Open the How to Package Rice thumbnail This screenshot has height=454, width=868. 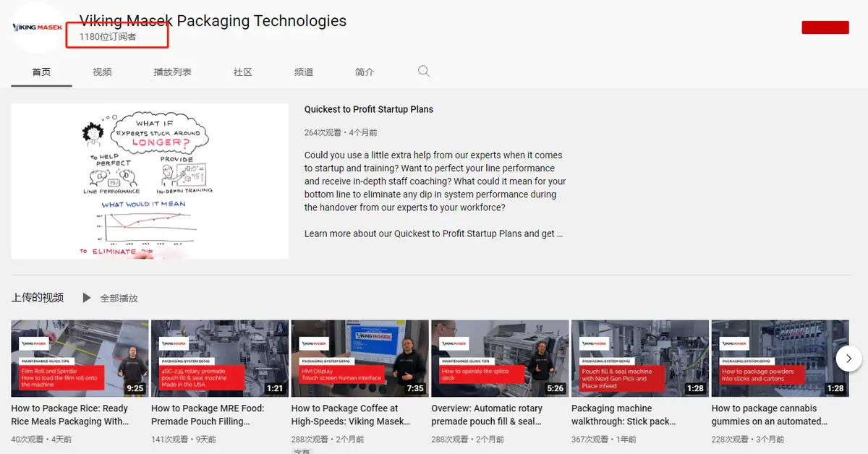[x=80, y=359]
